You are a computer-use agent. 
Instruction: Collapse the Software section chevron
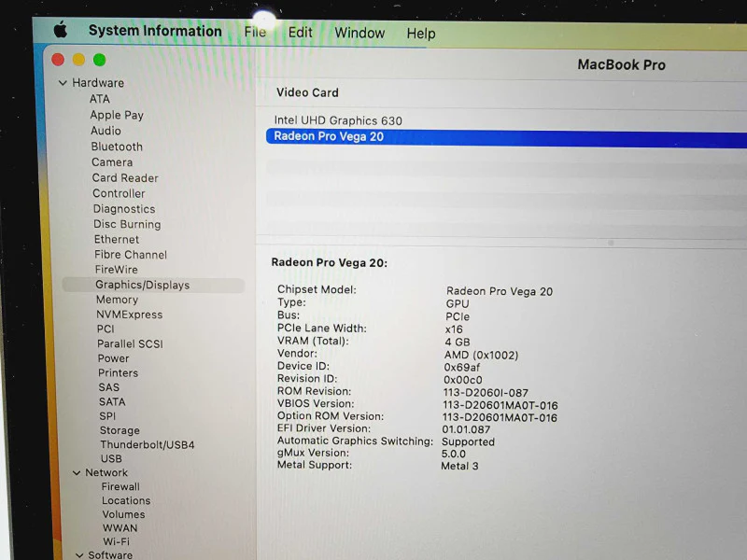79,555
